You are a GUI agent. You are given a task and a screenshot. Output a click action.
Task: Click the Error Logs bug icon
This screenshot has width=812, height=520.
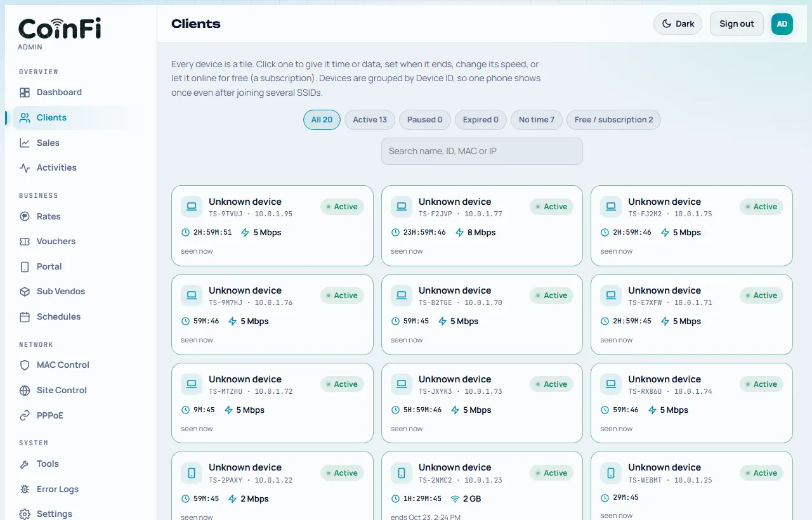25,490
